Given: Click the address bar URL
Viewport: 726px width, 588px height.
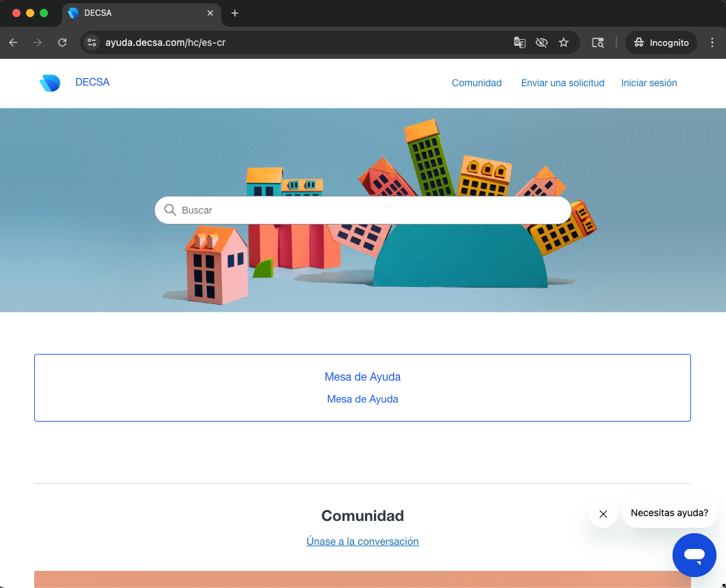Looking at the screenshot, I should click(165, 42).
